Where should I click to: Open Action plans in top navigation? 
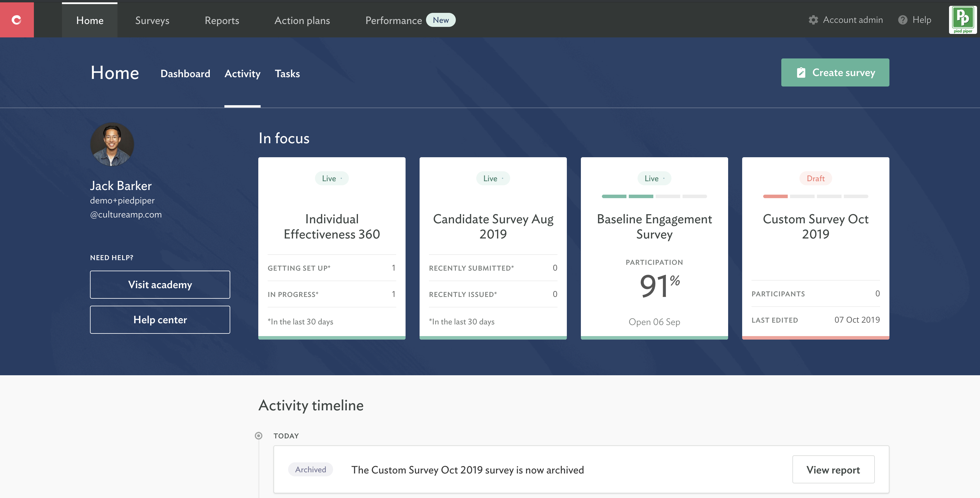(302, 20)
